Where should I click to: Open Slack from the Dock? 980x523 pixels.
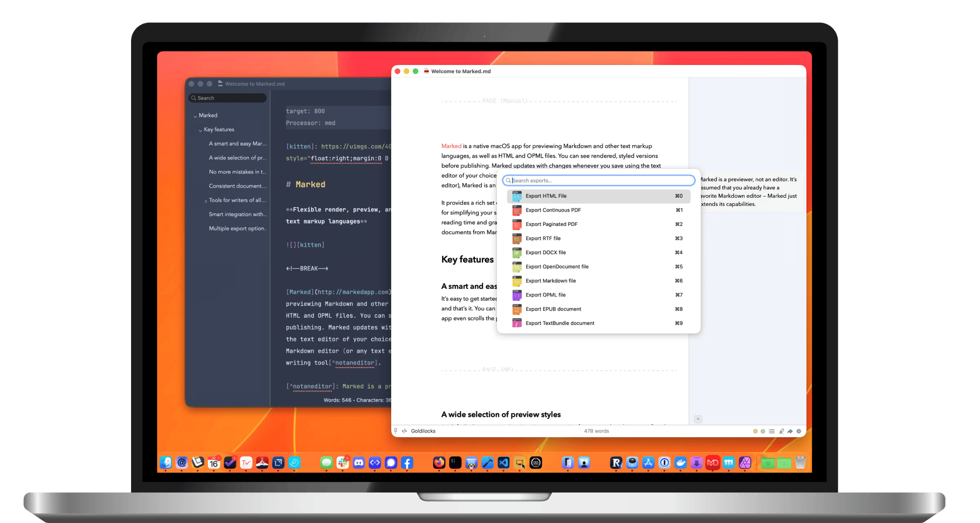[343, 463]
